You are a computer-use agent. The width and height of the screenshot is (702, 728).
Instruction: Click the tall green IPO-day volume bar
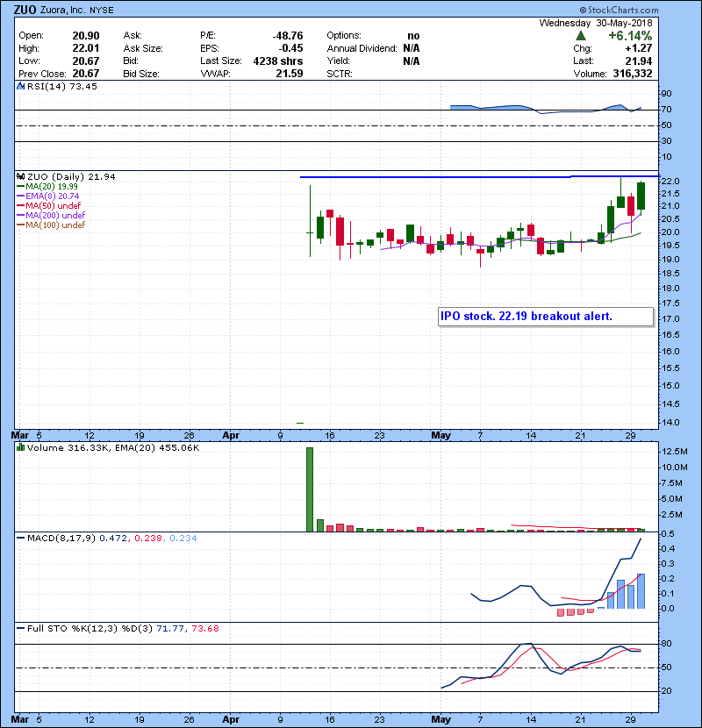[310, 489]
